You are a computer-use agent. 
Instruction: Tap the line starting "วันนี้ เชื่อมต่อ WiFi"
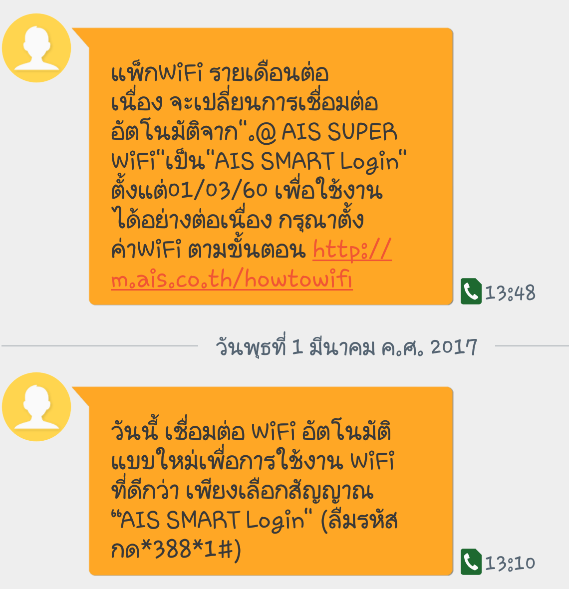[251, 431]
